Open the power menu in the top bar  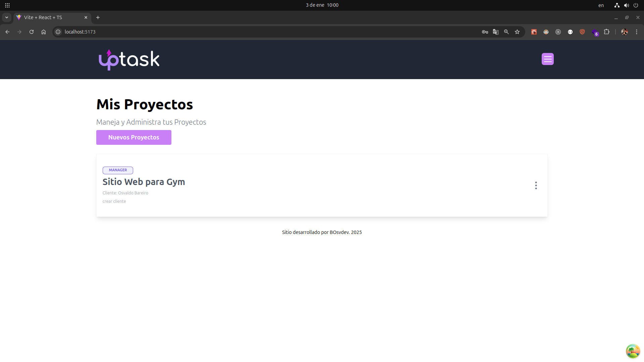pos(636,5)
